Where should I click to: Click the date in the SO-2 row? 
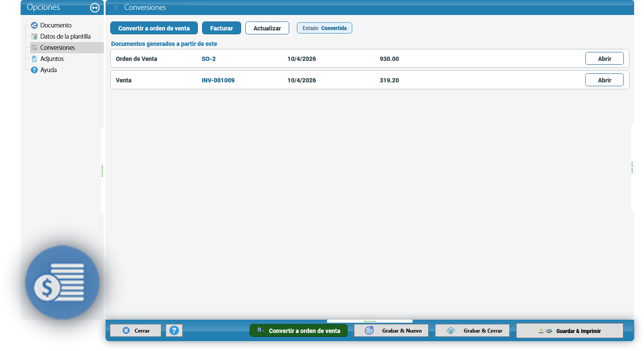click(302, 59)
